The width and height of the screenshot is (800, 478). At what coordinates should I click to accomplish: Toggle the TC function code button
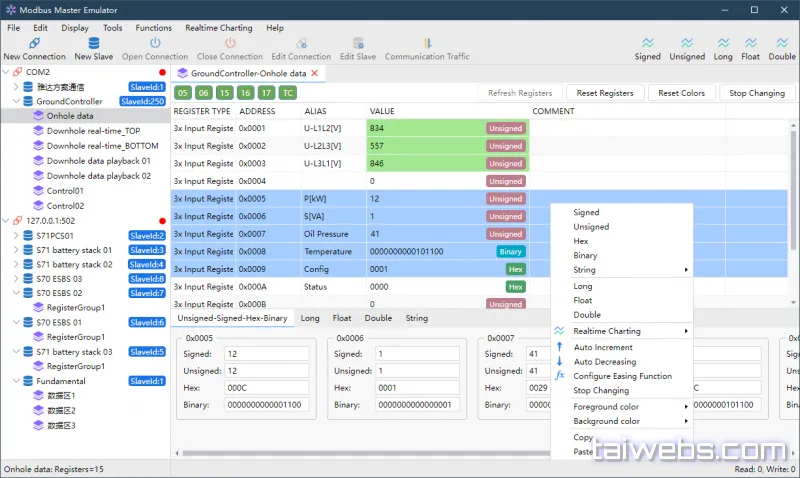(288, 93)
